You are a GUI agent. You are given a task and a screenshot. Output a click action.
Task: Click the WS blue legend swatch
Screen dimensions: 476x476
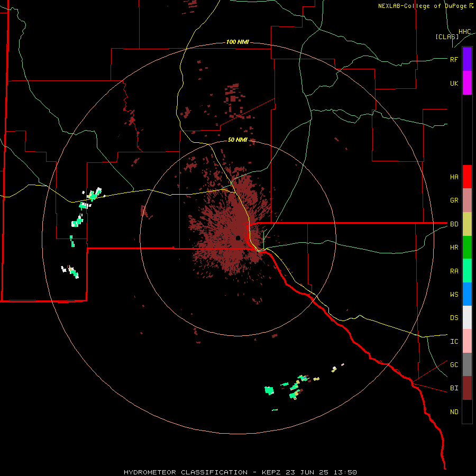pos(467,294)
